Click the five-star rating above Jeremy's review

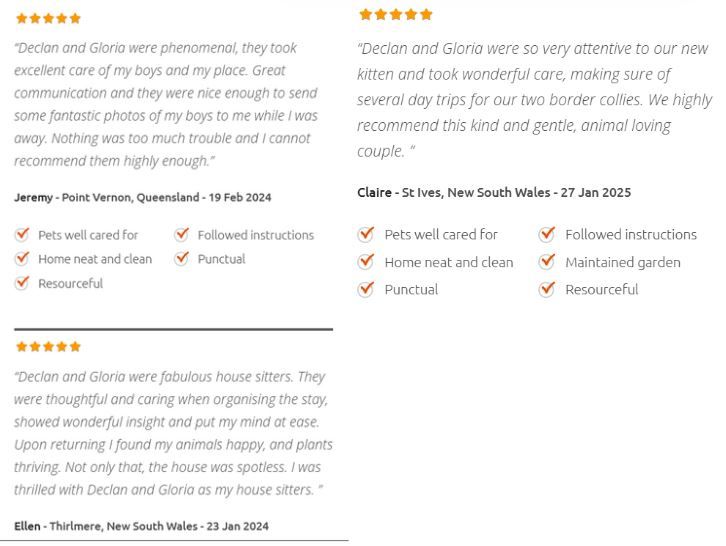pos(48,19)
